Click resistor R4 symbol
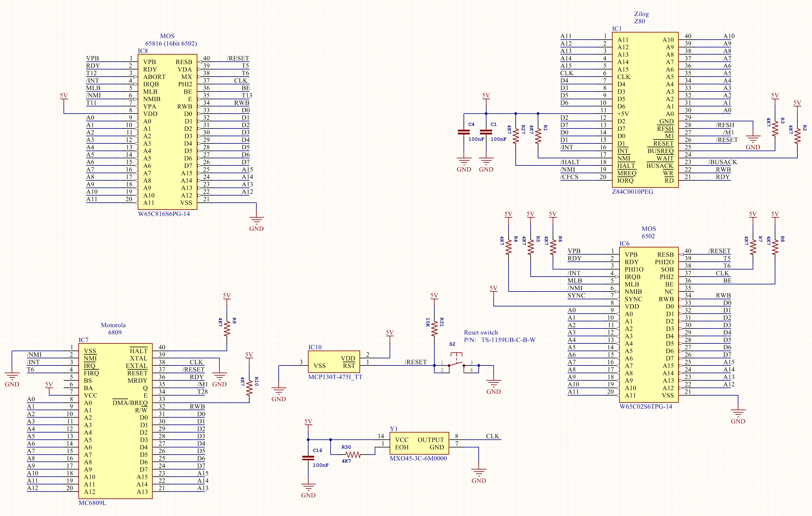This screenshot has height=516, width=812. (508, 247)
